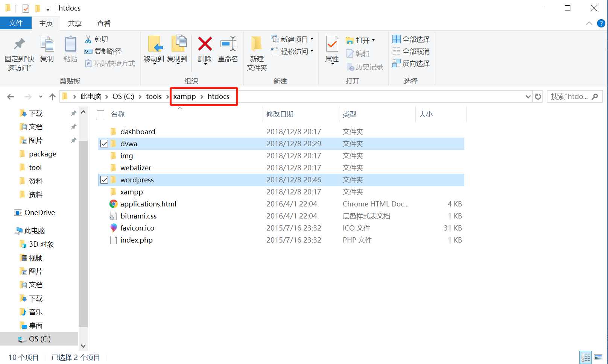Click the Select All icon (全部选择)
Image resolution: width=608 pixels, height=364 pixels.
[x=397, y=39]
